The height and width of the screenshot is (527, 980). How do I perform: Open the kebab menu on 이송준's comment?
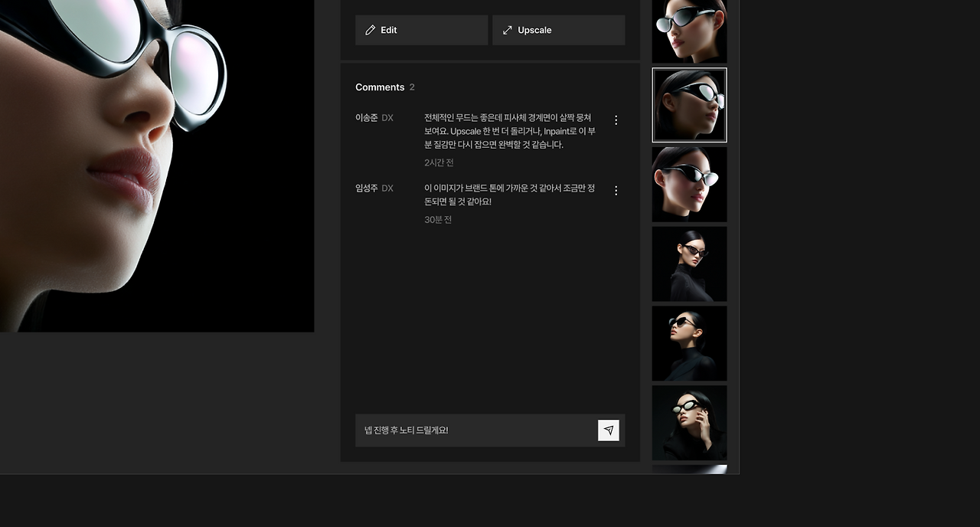[616, 119]
